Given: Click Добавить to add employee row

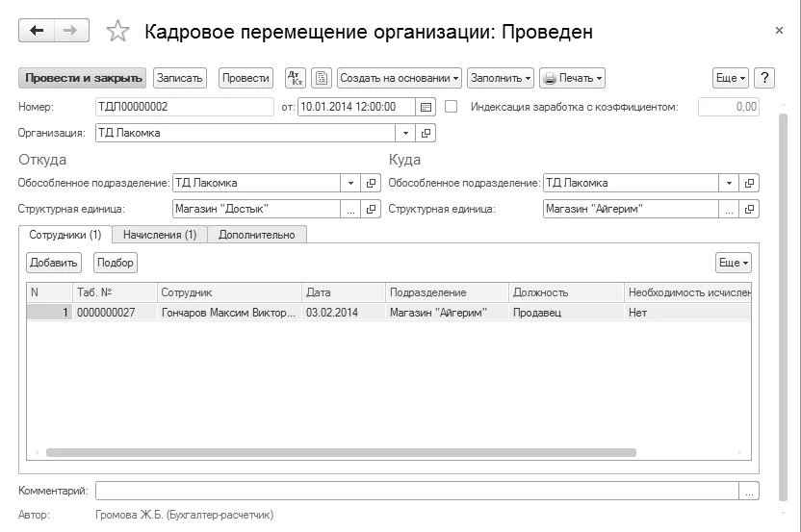Looking at the screenshot, I should (53, 263).
